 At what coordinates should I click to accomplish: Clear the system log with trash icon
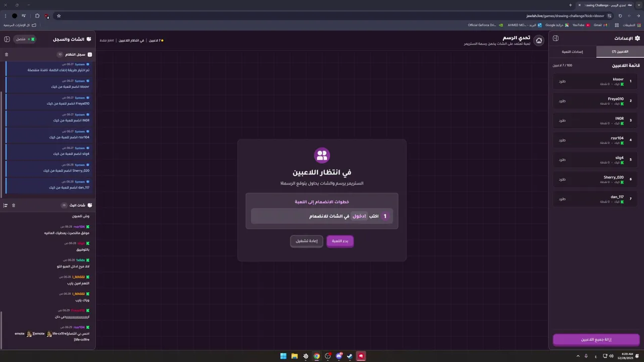tap(7, 54)
